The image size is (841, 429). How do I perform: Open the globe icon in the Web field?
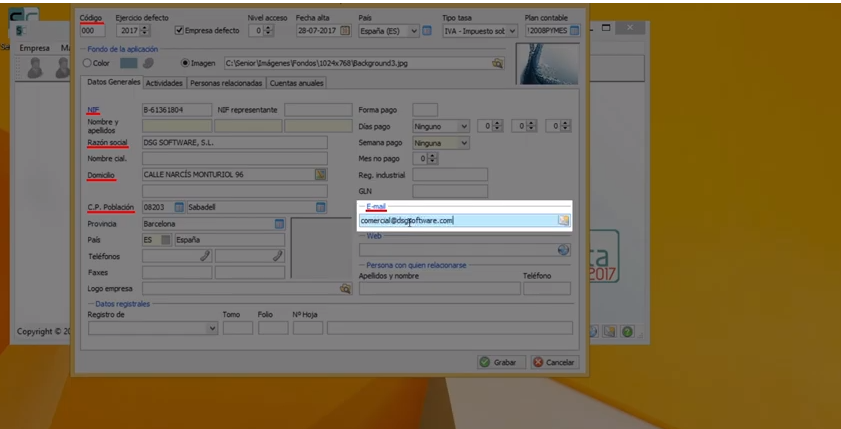(563, 250)
